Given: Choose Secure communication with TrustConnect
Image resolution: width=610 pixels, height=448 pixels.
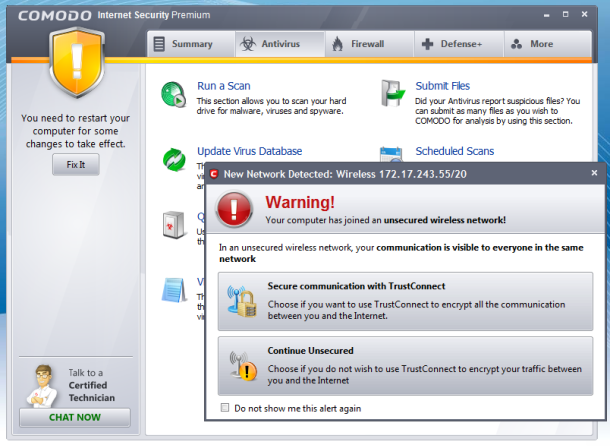Looking at the screenshot, I should pos(405,301).
